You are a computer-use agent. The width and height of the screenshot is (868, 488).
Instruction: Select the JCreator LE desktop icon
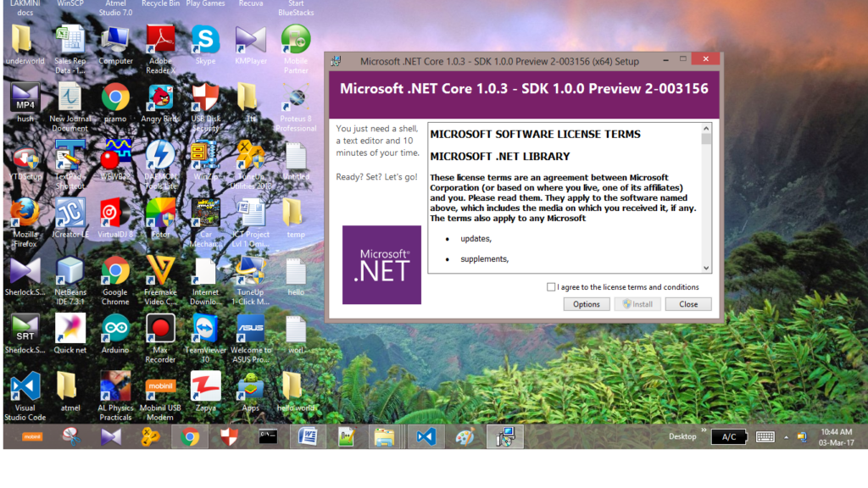click(70, 219)
